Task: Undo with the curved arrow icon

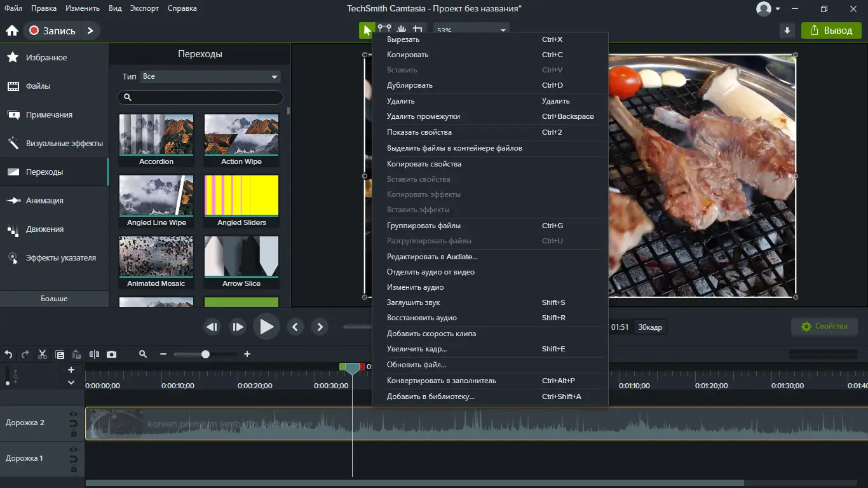Action: click(x=9, y=355)
